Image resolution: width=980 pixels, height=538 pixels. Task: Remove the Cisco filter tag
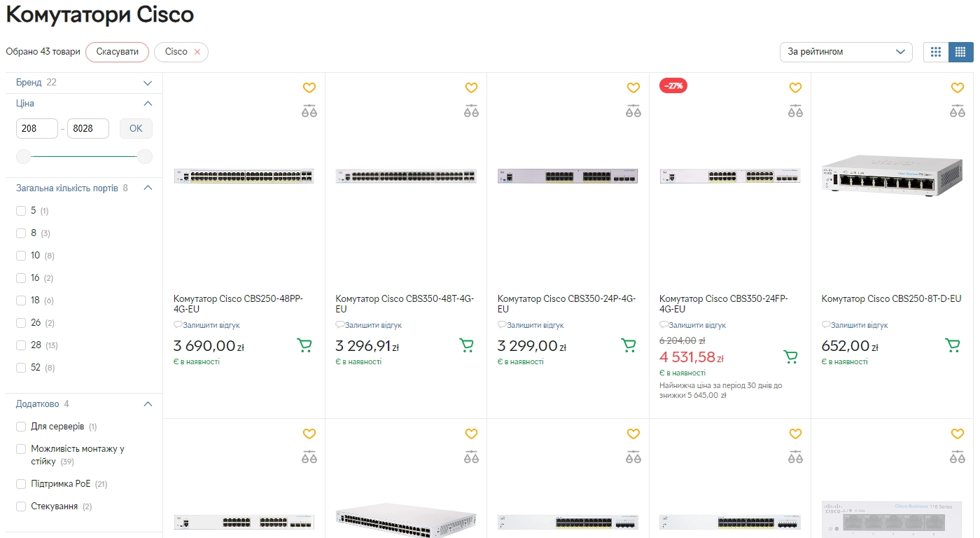(197, 52)
